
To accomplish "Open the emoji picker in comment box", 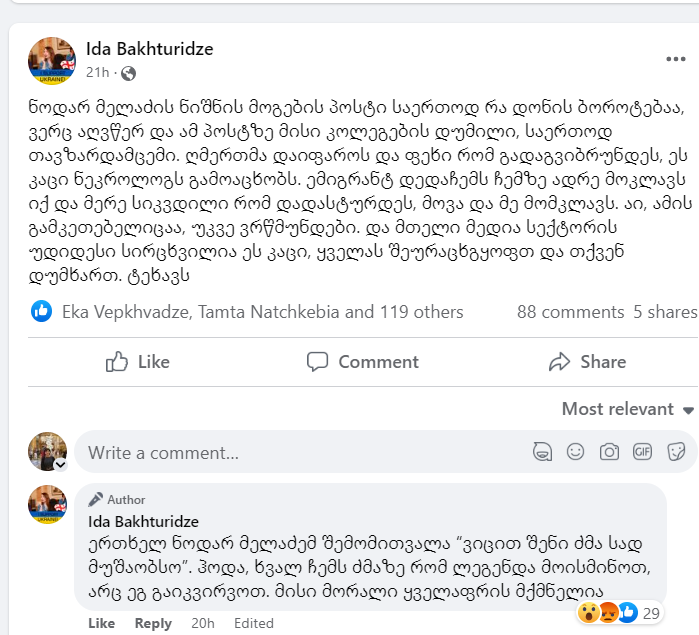I will (576, 452).
